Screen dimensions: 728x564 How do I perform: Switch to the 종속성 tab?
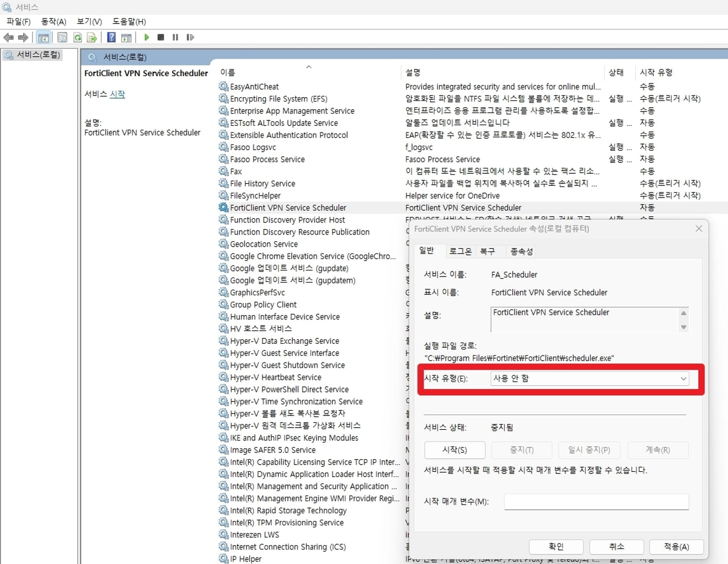click(x=522, y=251)
